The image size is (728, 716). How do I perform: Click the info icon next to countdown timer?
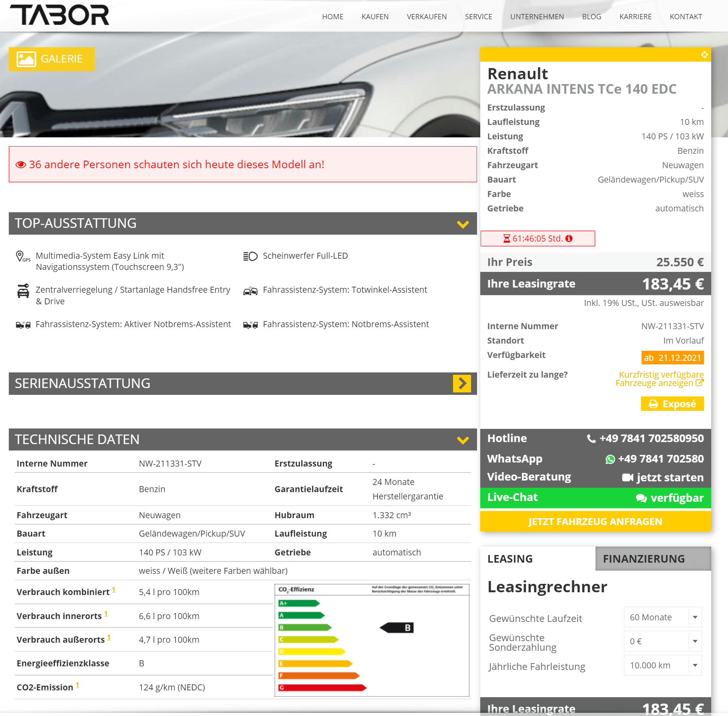coord(569,239)
